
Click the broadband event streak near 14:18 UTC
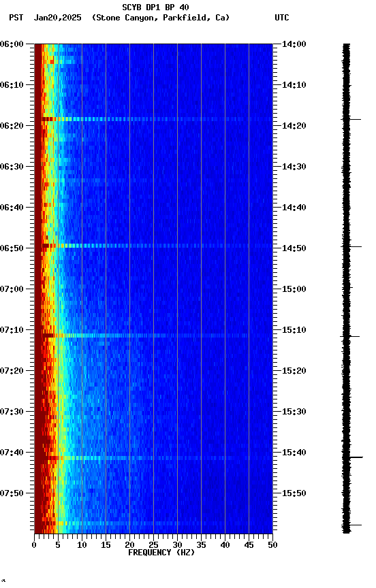153,119
